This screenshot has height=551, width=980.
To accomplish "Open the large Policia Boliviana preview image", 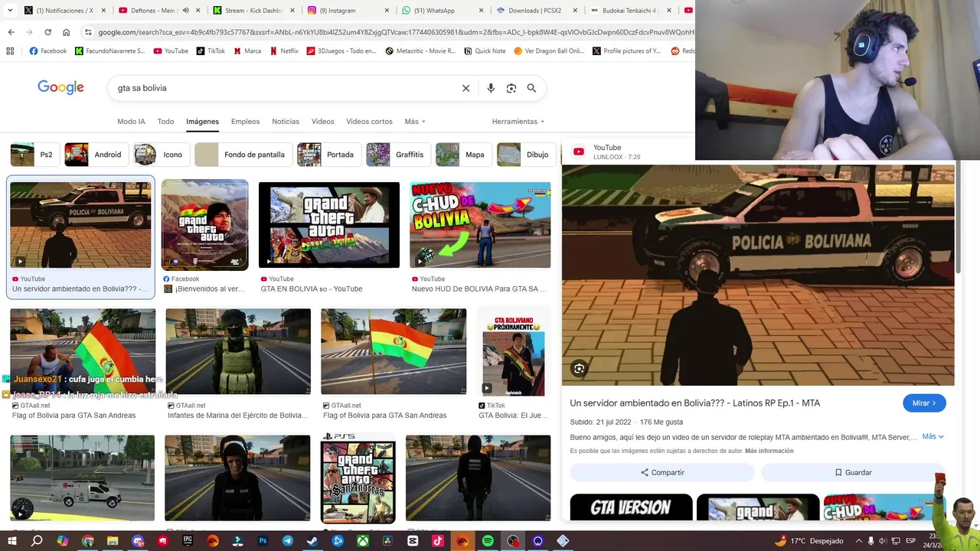I will coord(758,275).
